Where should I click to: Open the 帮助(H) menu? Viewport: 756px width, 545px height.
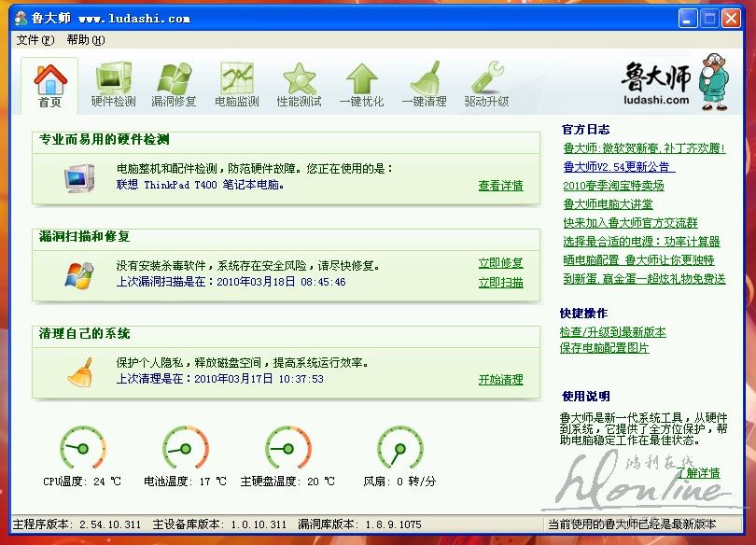tap(85, 40)
